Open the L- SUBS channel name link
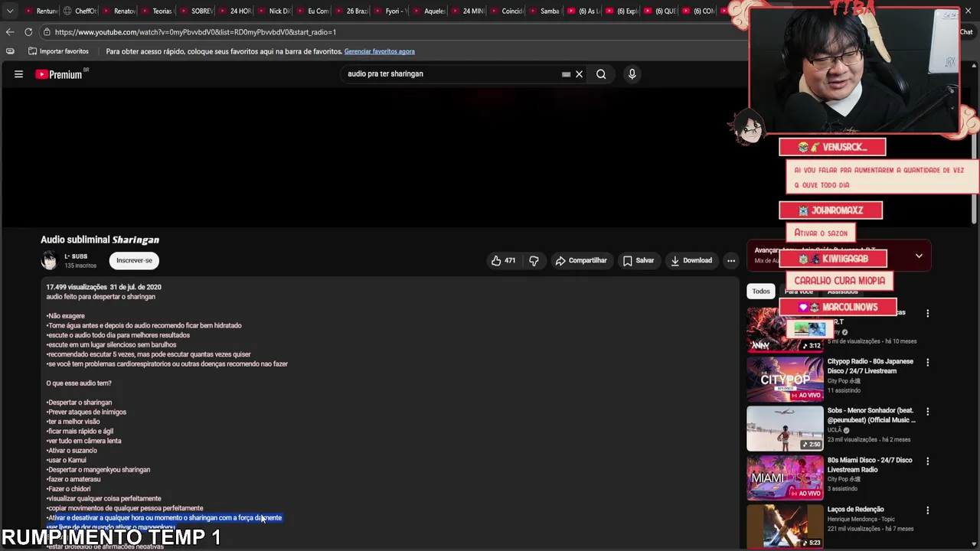The height and width of the screenshot is (551, 980). click(76, 256)
